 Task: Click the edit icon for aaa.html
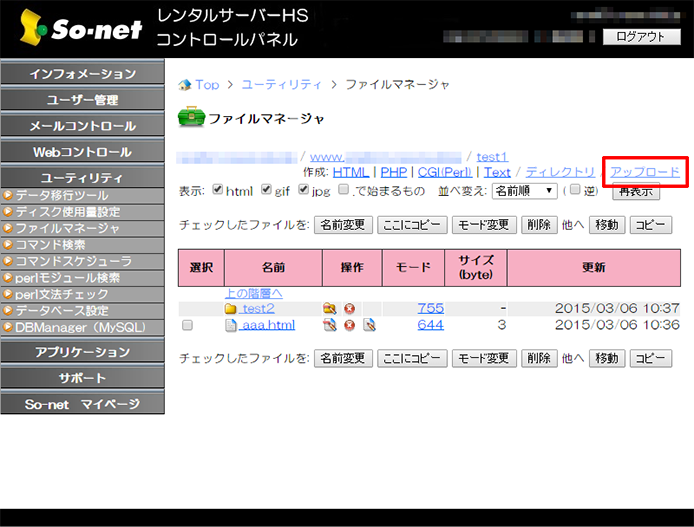click(x=329, y=325)
